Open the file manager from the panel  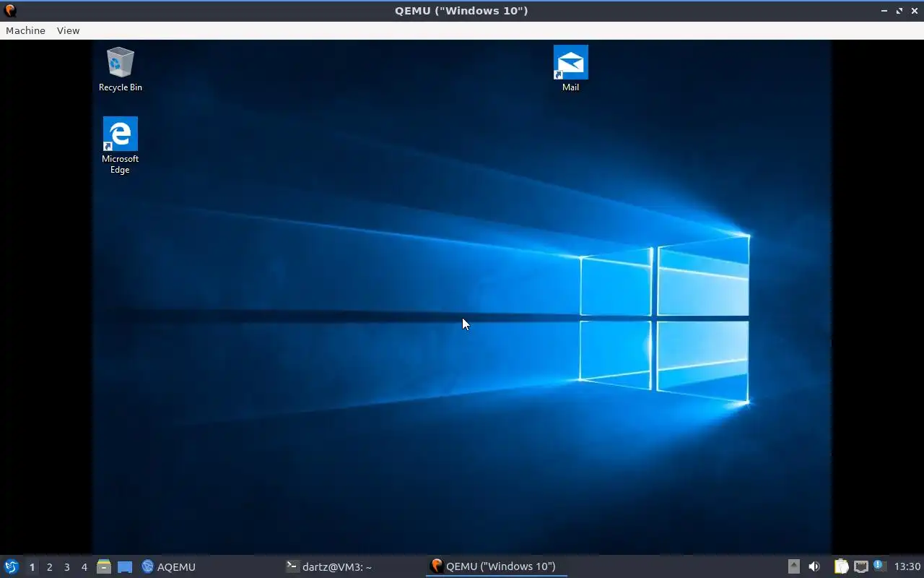point(104,566)
